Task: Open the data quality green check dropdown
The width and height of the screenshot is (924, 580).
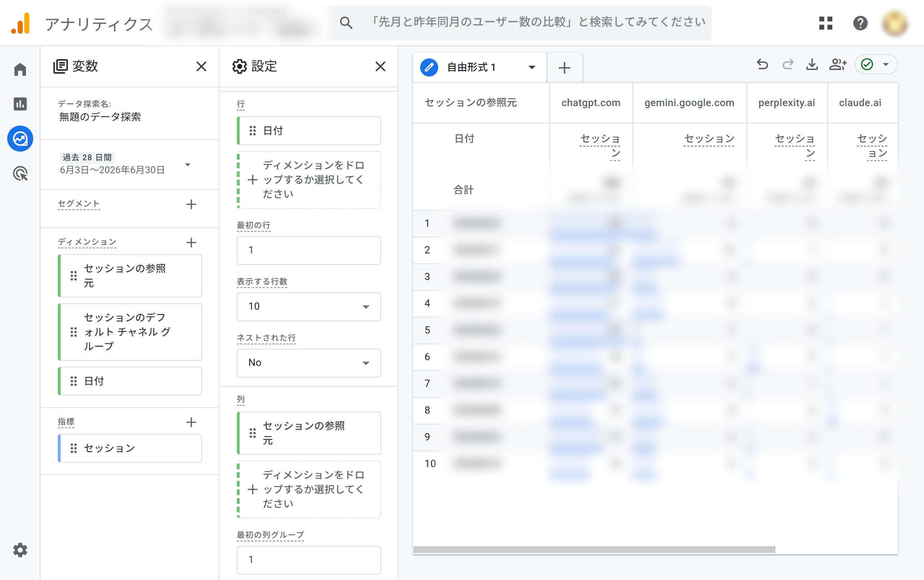Action: 876,65
